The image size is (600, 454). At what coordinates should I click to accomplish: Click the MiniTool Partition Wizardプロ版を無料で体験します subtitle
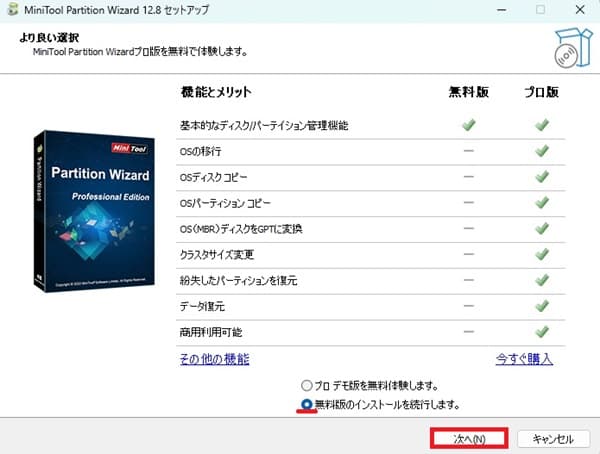[x=140, y=52]
